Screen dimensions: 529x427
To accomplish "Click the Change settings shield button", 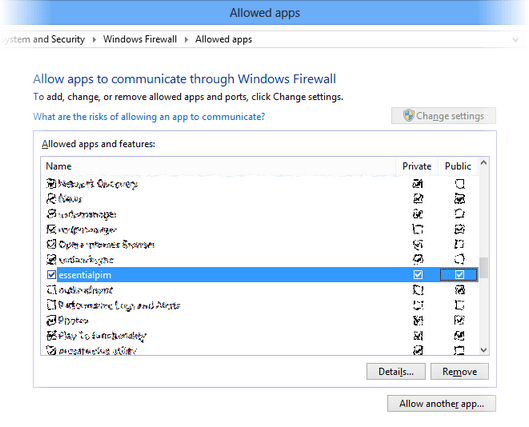I will 443,116.
